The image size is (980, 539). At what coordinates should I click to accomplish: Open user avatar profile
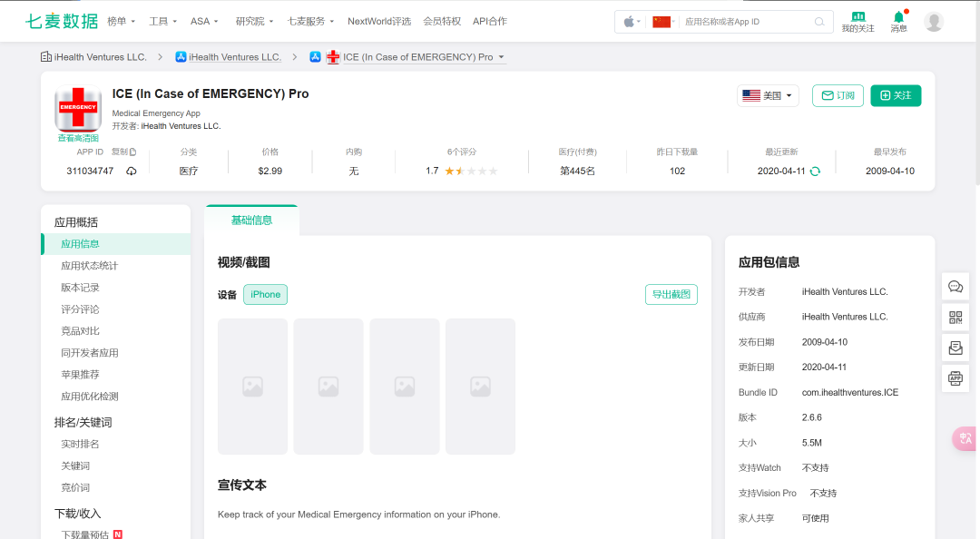pos(934,21)
